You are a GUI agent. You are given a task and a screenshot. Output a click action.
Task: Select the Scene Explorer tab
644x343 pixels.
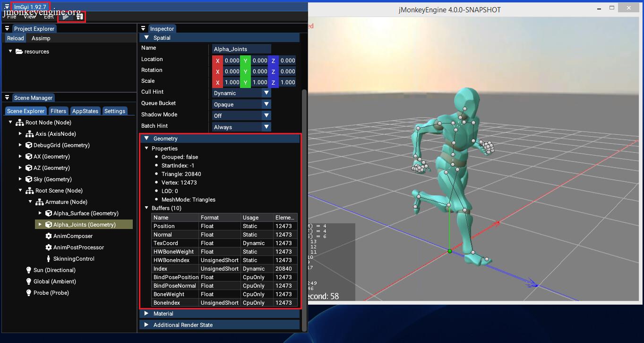26,111
